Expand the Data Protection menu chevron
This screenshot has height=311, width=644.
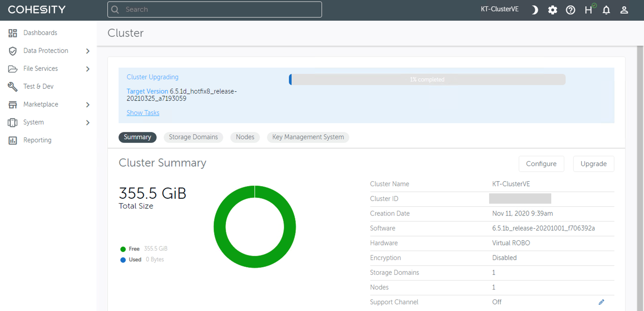click(88, 51)
